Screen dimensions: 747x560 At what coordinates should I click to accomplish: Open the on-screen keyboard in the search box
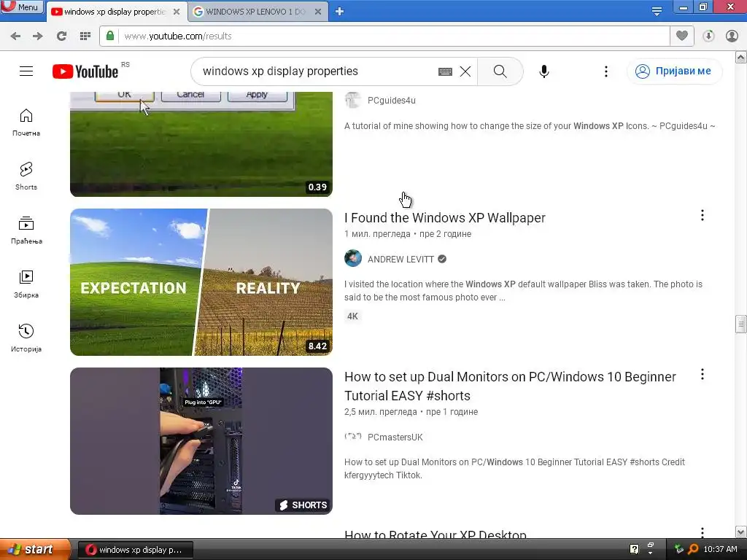click(445, 71)
